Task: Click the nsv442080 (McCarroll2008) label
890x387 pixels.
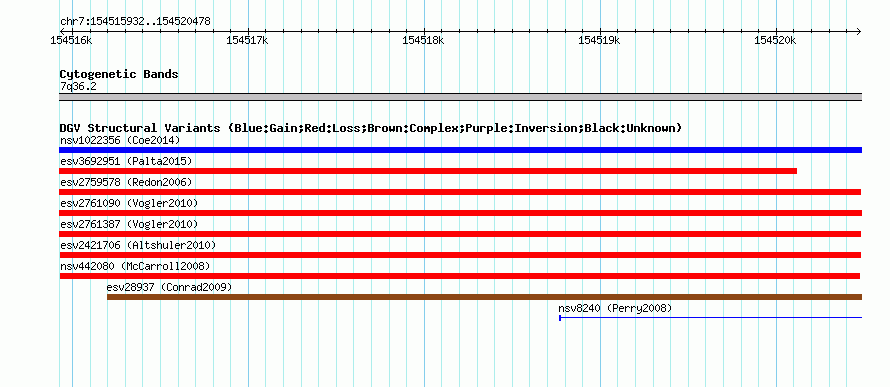Action: tap(135, 266)
